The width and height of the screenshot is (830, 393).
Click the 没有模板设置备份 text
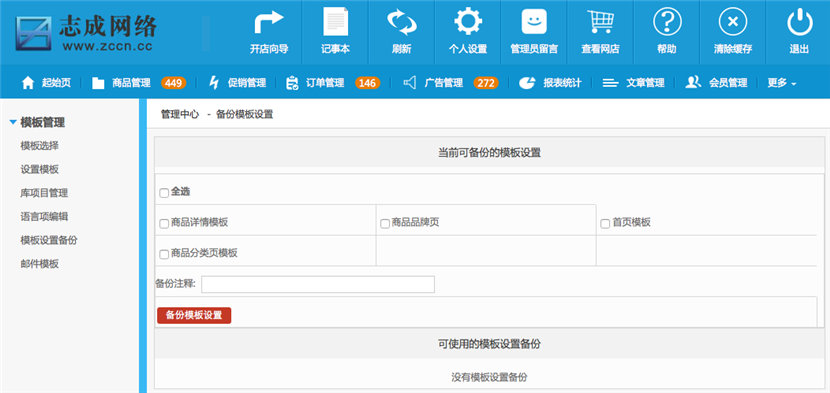[489, 377]
